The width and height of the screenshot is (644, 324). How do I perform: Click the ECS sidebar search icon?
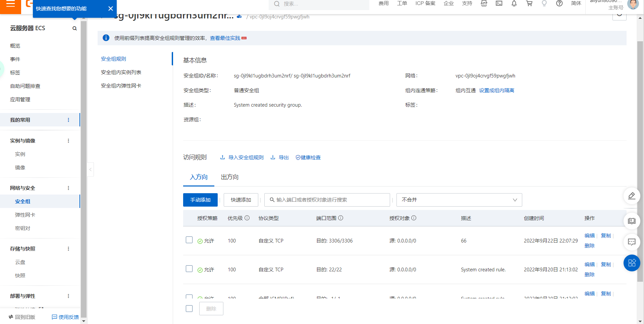pyautogui.click(x=74, y=29)
